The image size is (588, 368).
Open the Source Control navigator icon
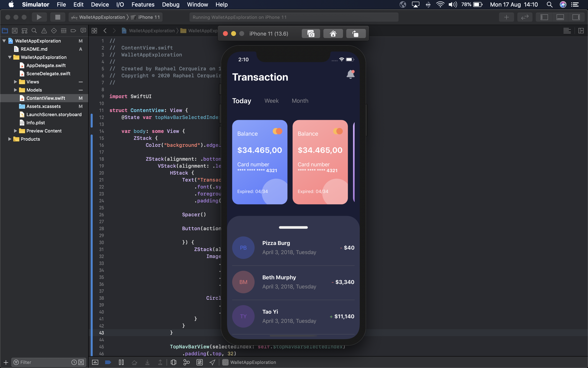(x=14, y=31)
